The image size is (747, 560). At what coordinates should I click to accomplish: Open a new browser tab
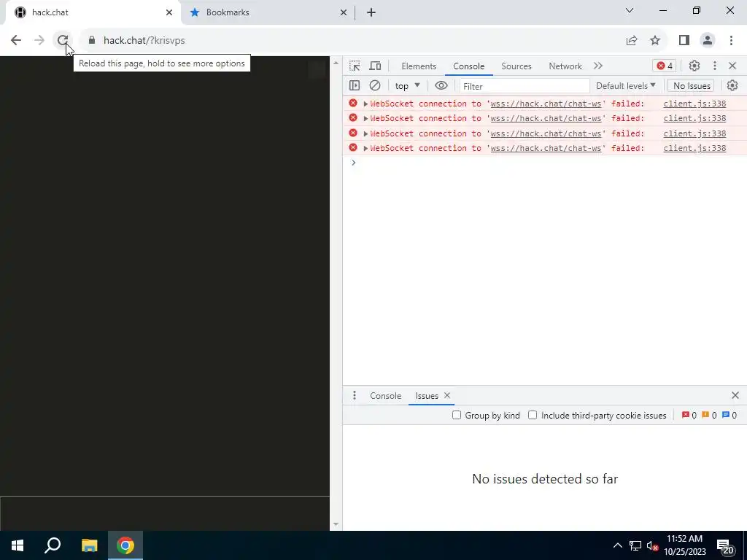click(x=371, y=12)
